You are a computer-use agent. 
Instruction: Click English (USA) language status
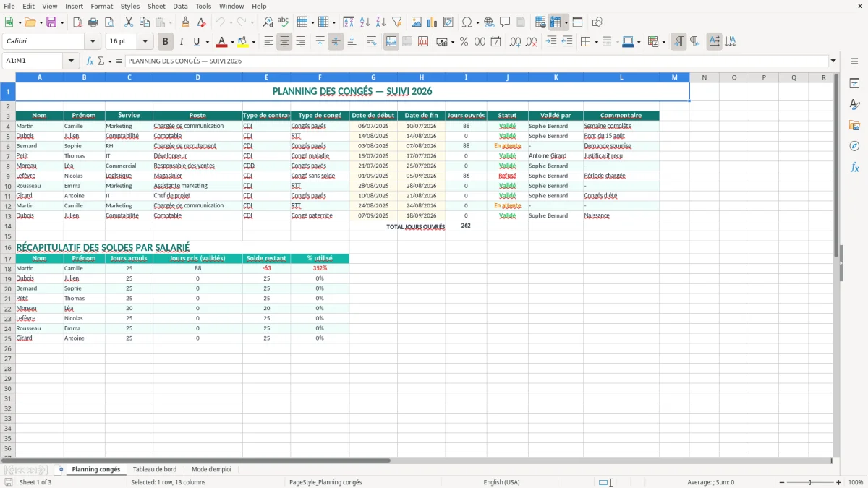pyautogui.click(x=501, y=482)
